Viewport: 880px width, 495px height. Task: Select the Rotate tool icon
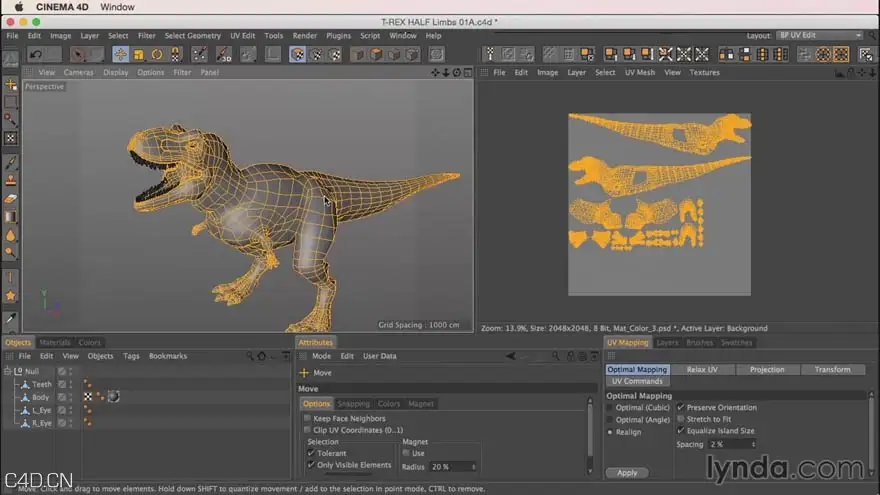click(x=157, y=54)
